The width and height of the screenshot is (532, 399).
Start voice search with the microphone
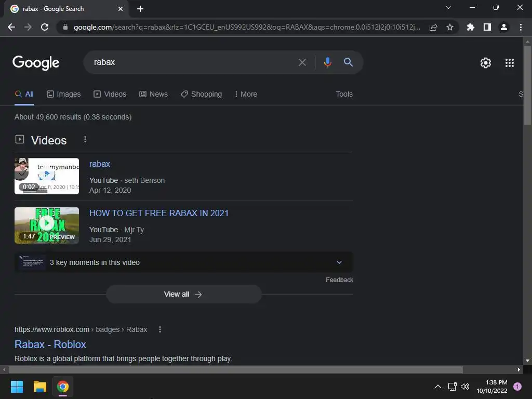point(327,62)
